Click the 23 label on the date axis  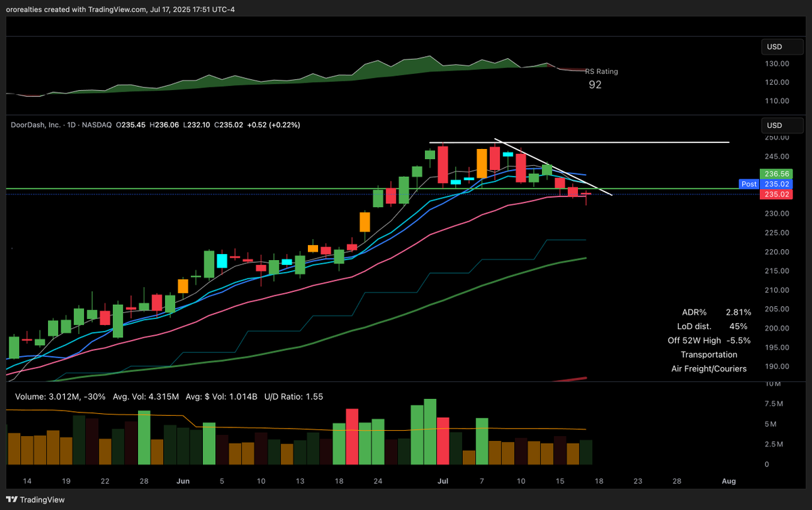(637, 481)
